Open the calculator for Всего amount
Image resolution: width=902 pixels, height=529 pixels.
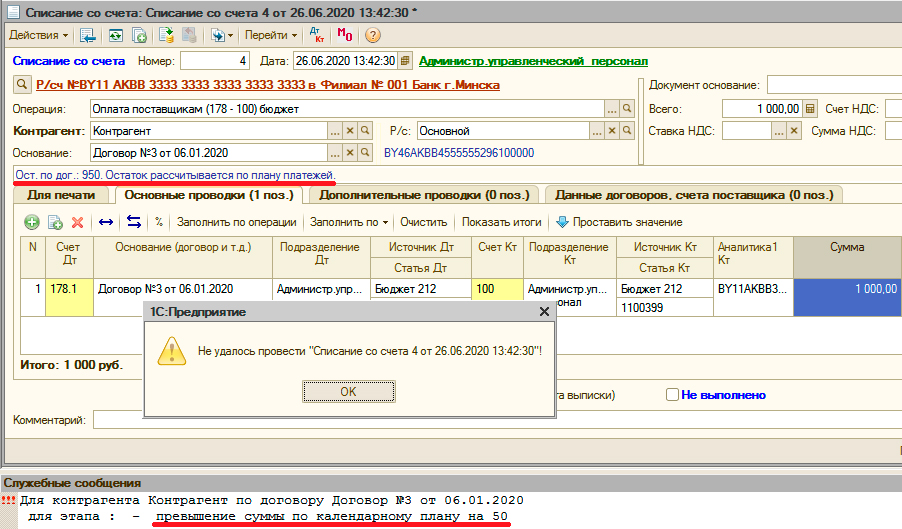tap(810, 108)
